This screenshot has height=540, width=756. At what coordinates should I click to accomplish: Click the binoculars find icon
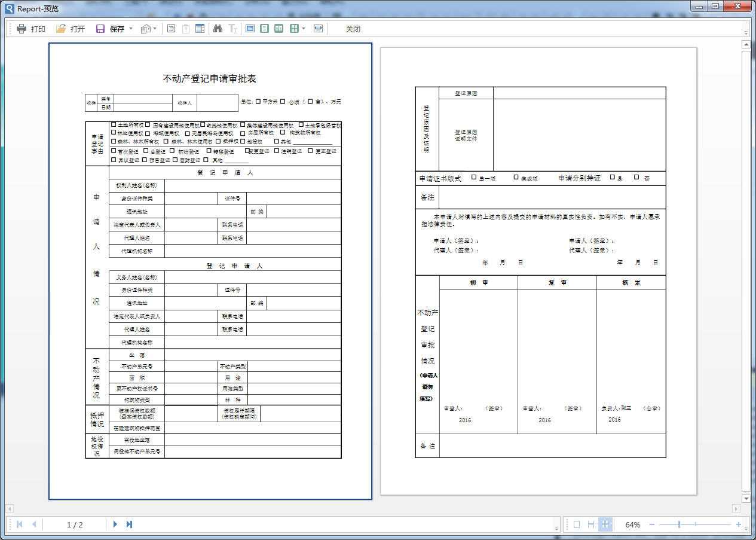[x=218, y=29]
